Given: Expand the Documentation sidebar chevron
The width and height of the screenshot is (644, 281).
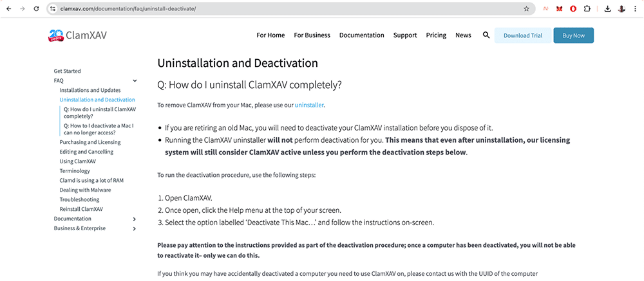Looking at the screenshot, I should click(135, 219).
